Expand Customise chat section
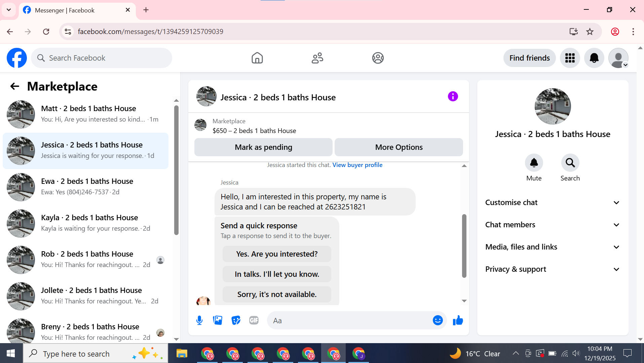This screenshot has width=644, height=363. 553,203
